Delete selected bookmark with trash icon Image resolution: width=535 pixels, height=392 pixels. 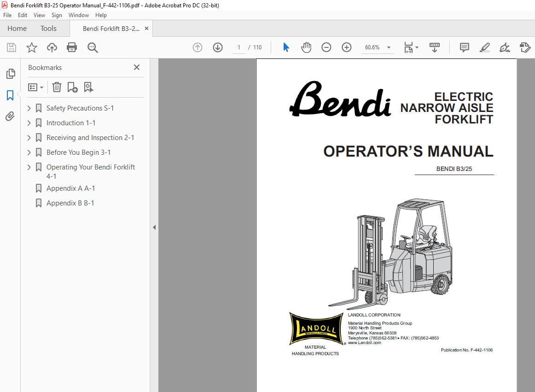tap(57, 88)
